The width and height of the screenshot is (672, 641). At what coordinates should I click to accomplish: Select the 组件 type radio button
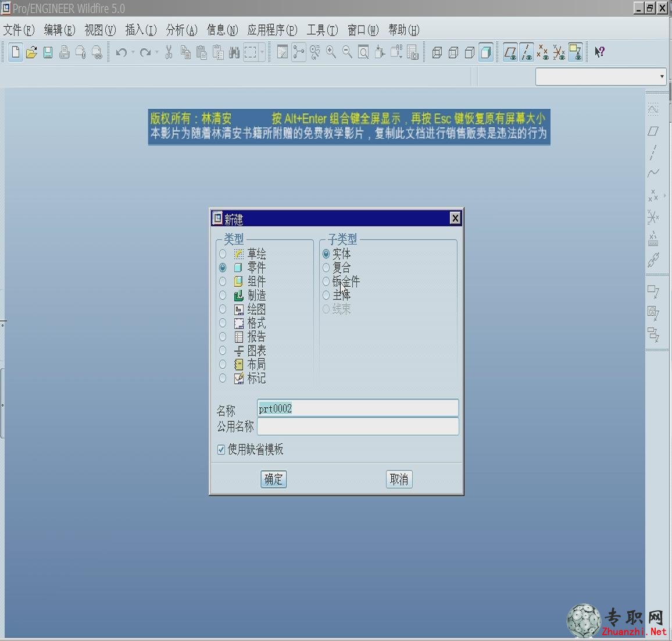223,282
